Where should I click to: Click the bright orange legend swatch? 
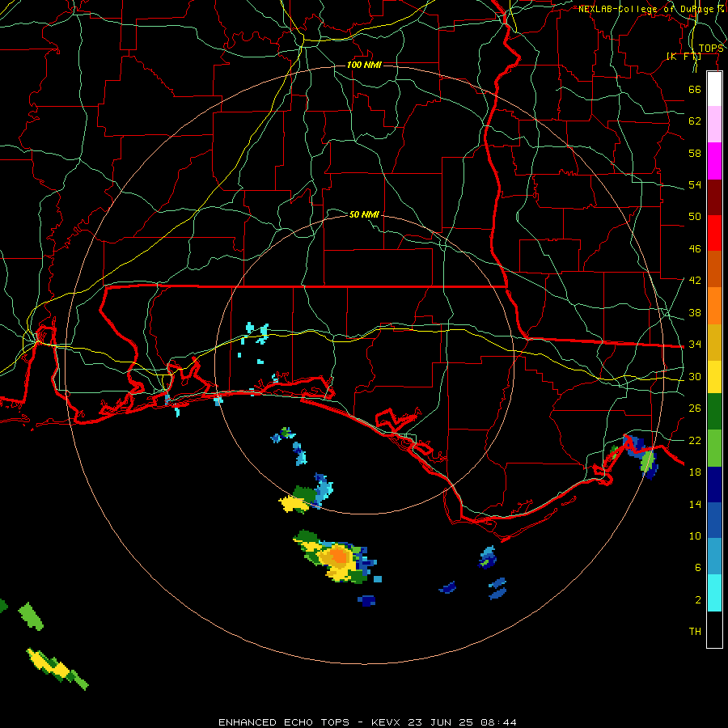[714, 306]
